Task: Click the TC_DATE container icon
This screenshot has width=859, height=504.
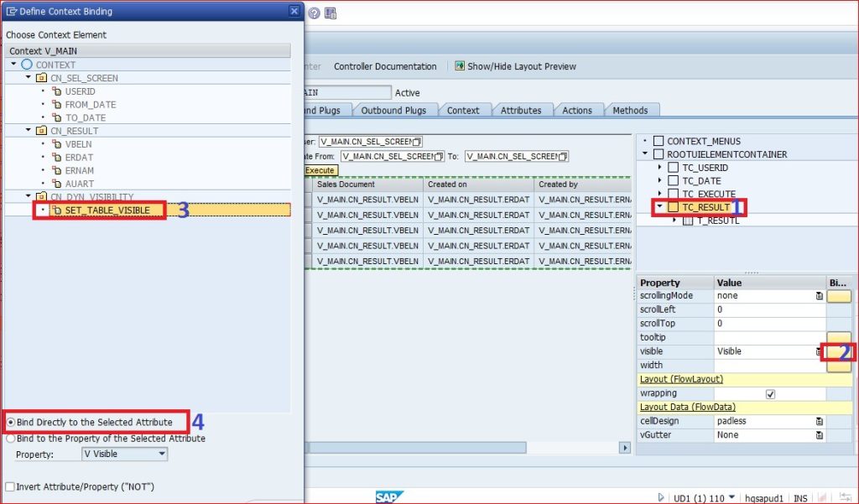Action: click(x=674, y=181)
